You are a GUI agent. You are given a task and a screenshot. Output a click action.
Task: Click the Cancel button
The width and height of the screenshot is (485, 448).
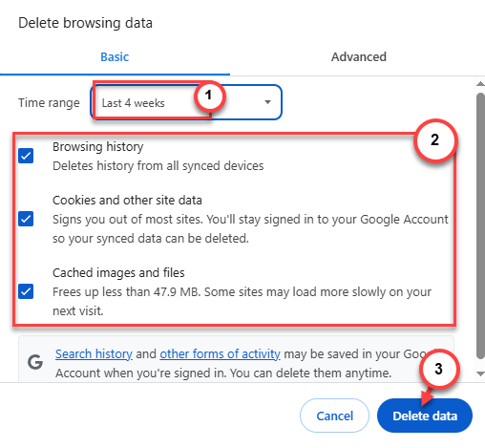click(334, 416)
